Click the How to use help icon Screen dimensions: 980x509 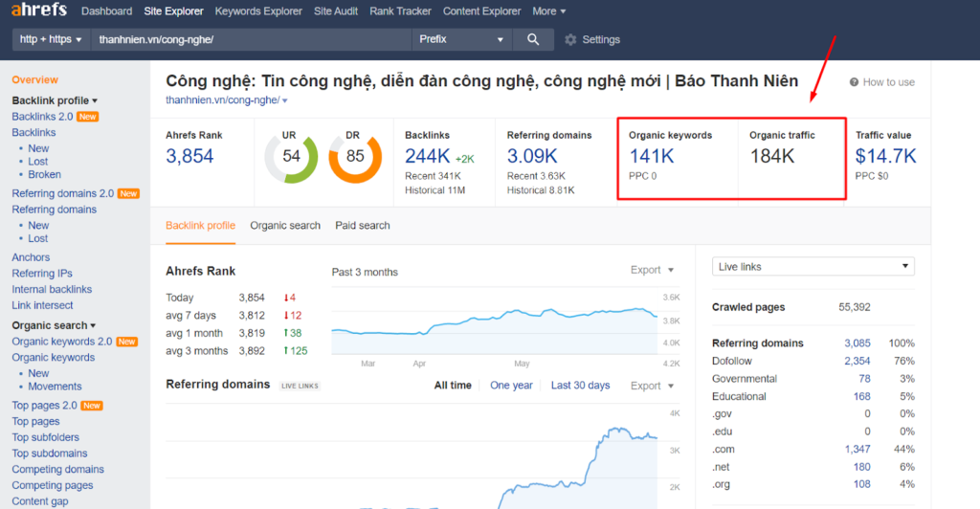854,82
